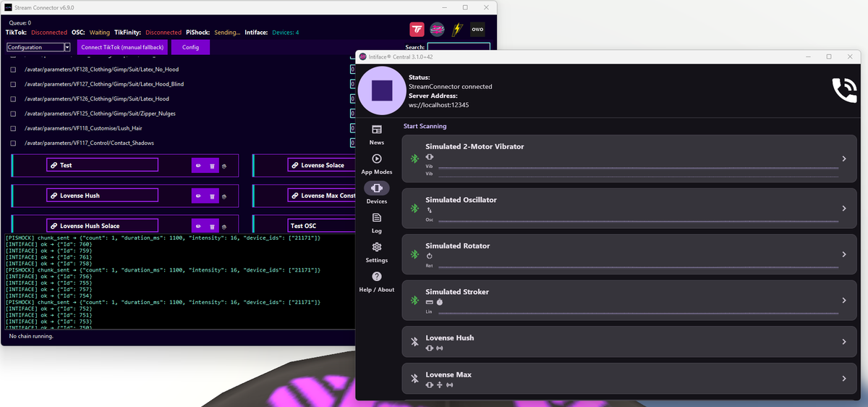Check the Lush_Hair parameter checkbox
Image resolution: width=868 pixels, height=407 pixels.
[13, 128]
